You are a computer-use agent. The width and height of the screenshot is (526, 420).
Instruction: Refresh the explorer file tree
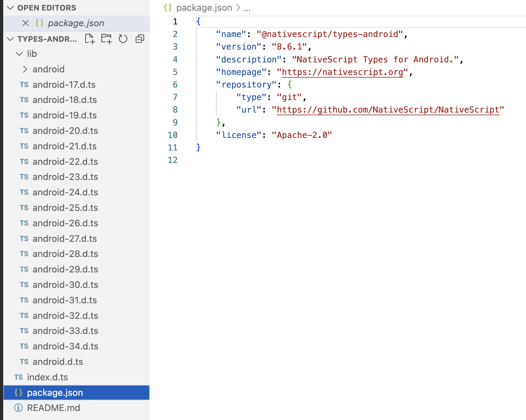pyautogui.click(x=123, y=39)
